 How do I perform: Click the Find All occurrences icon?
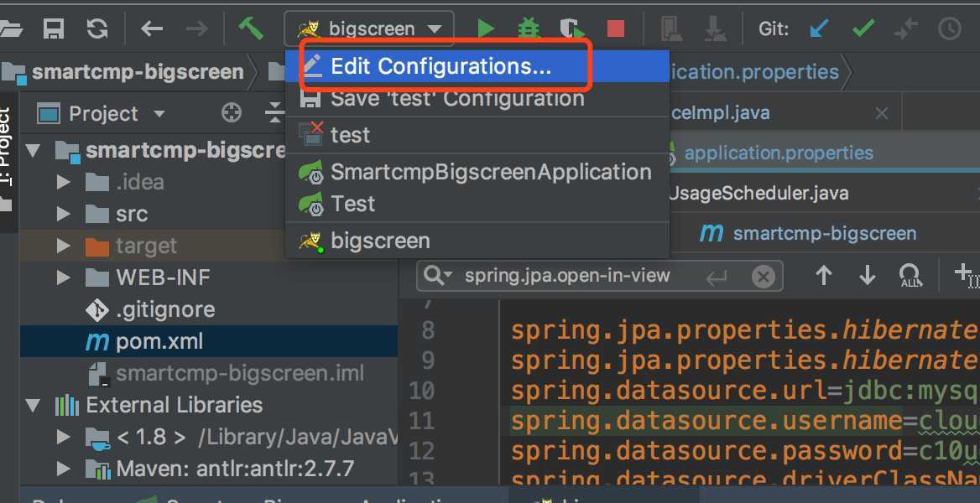pyautogui.click(x=910, y=275)
